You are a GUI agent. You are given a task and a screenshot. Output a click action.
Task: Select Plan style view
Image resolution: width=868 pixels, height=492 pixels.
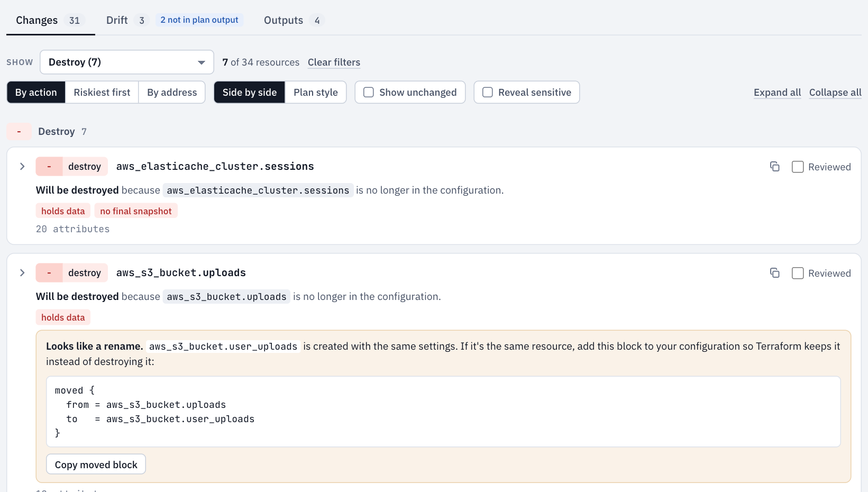tap(316, 93)
